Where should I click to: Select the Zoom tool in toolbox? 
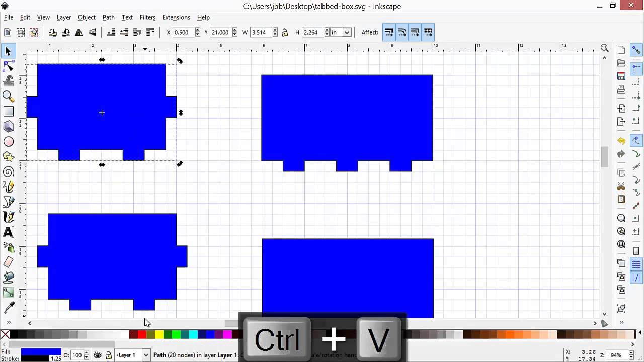[x=8, y=96]
